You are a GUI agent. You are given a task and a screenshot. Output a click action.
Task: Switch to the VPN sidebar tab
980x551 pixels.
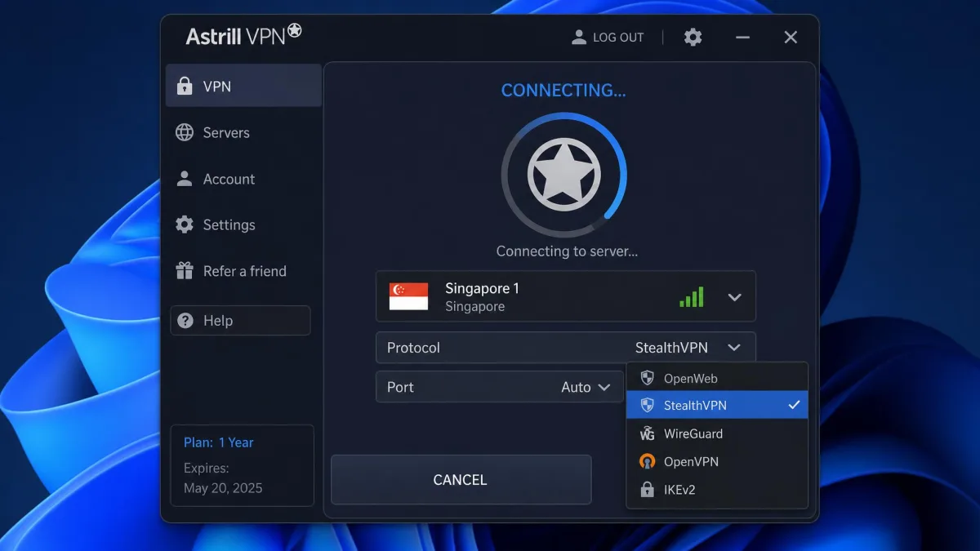tap(243, 86)
